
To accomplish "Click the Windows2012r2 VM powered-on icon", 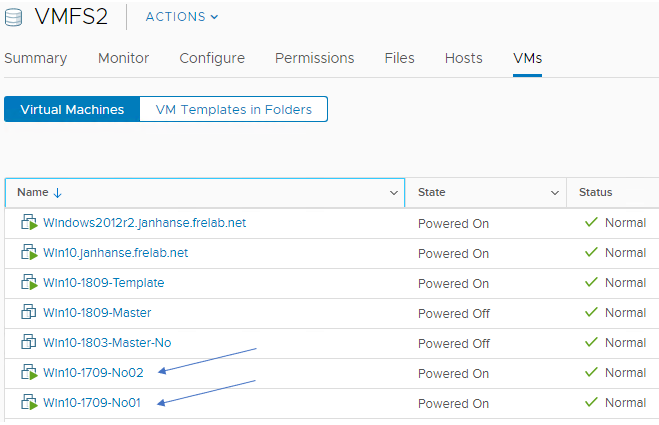I will [x=29, y=223].
